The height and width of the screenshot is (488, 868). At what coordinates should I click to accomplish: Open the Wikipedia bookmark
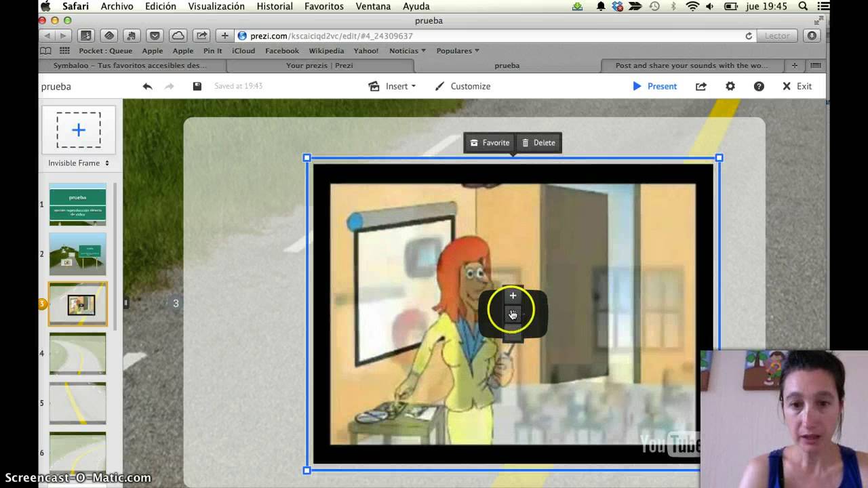[326, 51]
